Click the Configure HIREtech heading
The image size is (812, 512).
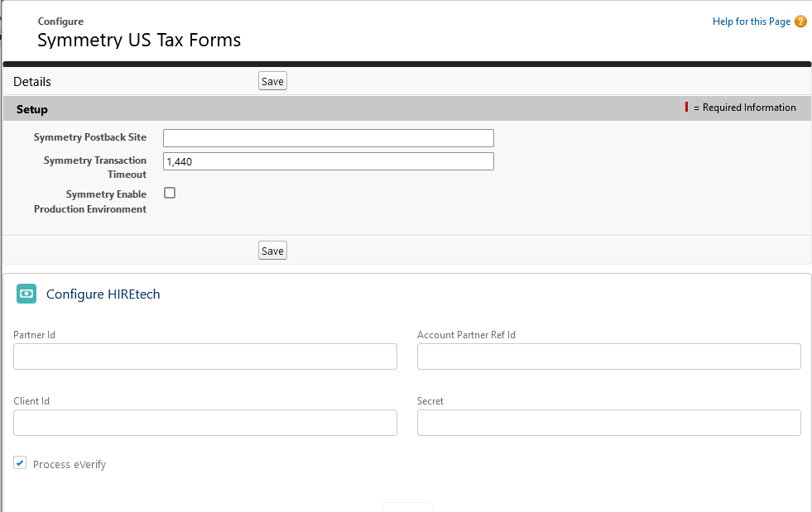click(x=103, y=294)
